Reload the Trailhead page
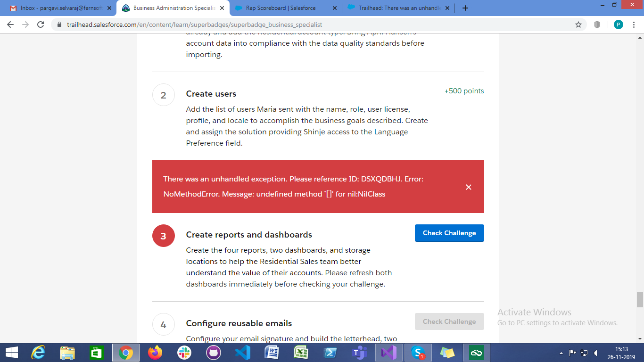Viewport: 644px width, 362px height. point(41,25)
